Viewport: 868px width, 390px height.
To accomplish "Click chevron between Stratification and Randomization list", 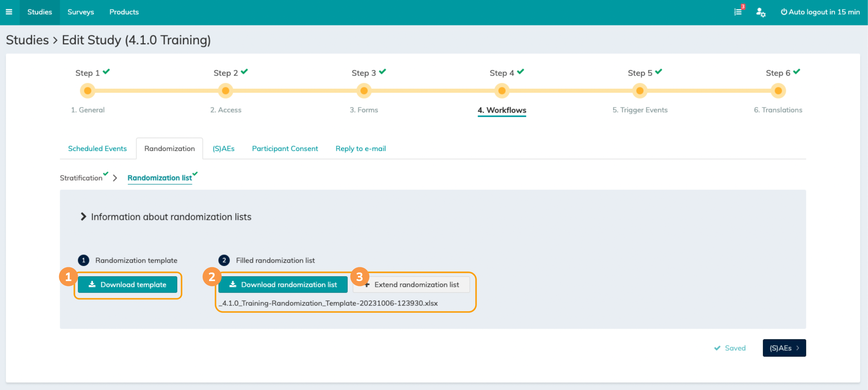I will (x=115, y=178).
